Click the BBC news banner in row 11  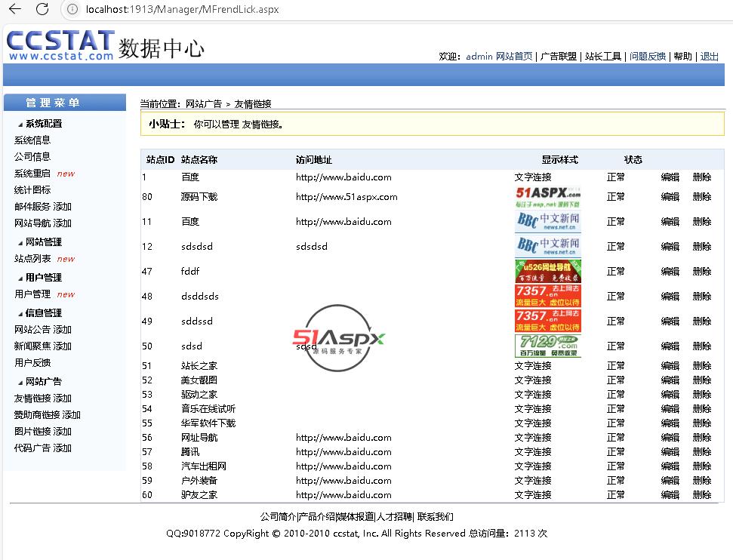pyautogui.click(x=548, y=222)
